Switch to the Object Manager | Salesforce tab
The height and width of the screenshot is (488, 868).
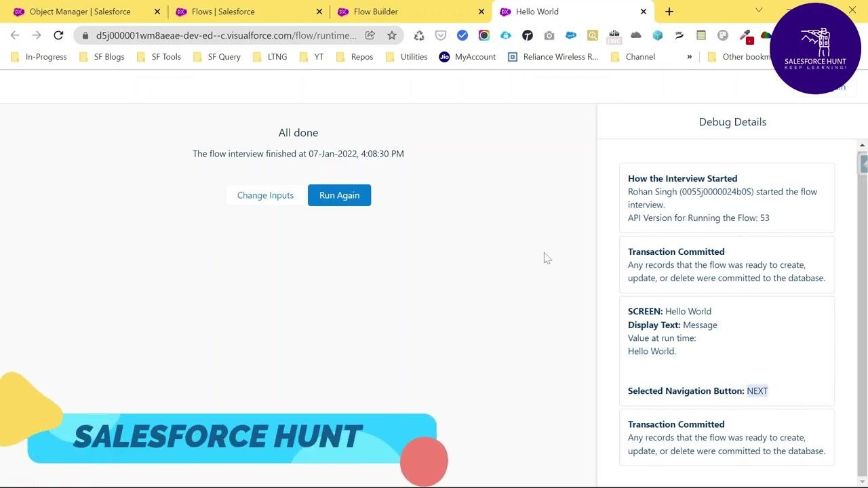pos(80,12)
